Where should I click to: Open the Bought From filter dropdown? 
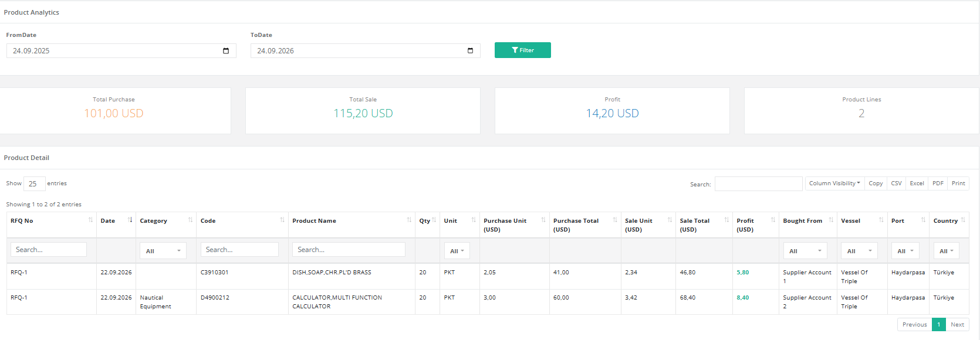[805, 251]
